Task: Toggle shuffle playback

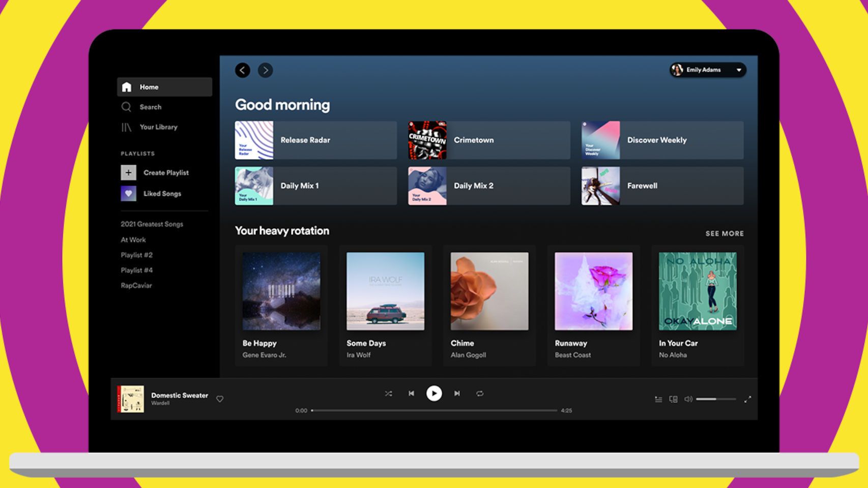Action: pyautogui.click(x=388, y=393)
